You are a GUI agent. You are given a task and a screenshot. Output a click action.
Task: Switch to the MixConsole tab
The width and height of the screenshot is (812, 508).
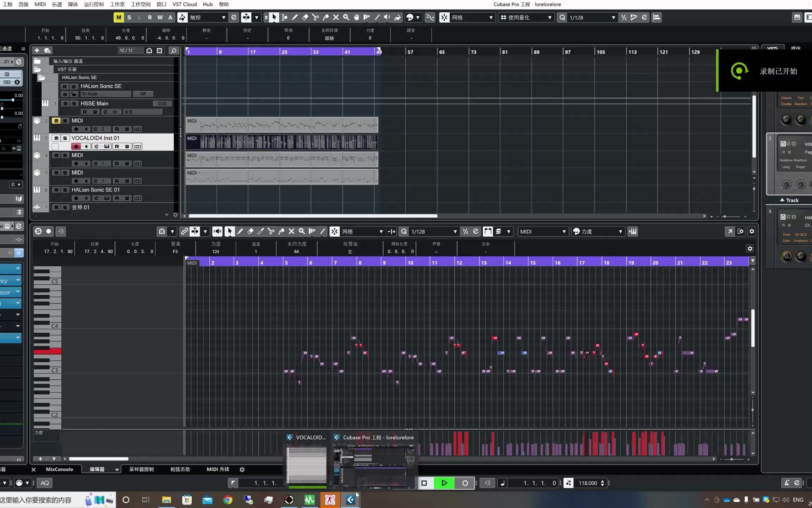click(x=59, y=469)
